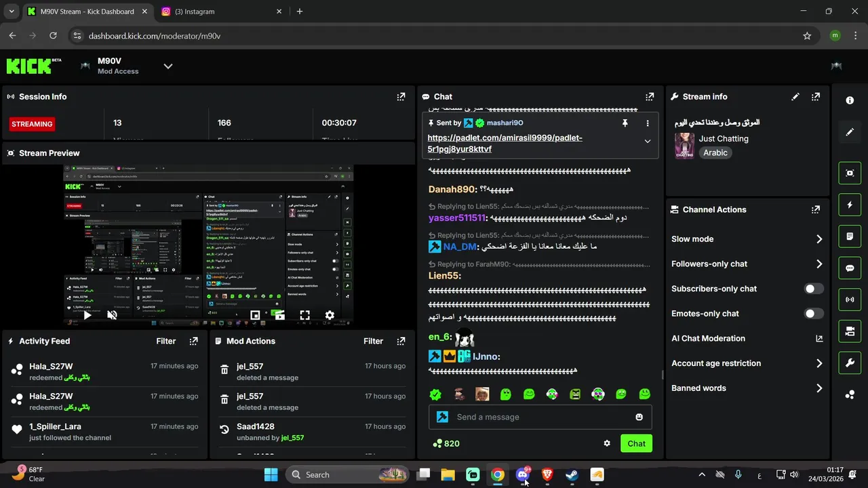Pop out the Channel Actions panel
Image resolution: width=868 pixels, height=488 pixels.
click(816, 209)
